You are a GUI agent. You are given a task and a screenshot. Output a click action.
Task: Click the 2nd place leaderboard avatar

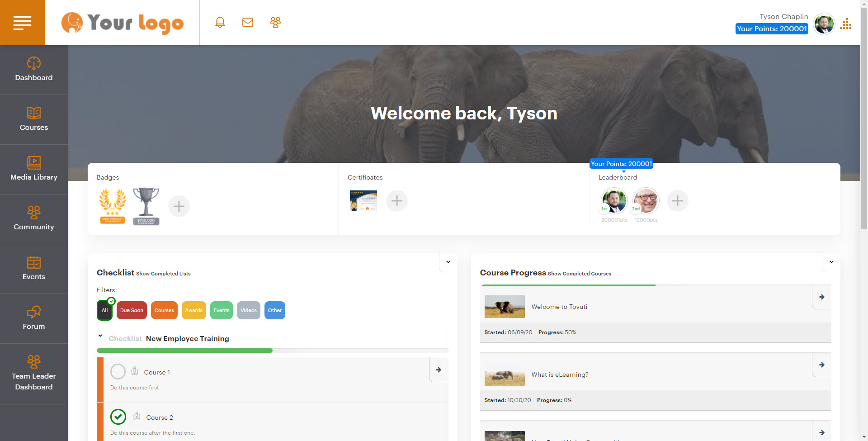point(646,201)
